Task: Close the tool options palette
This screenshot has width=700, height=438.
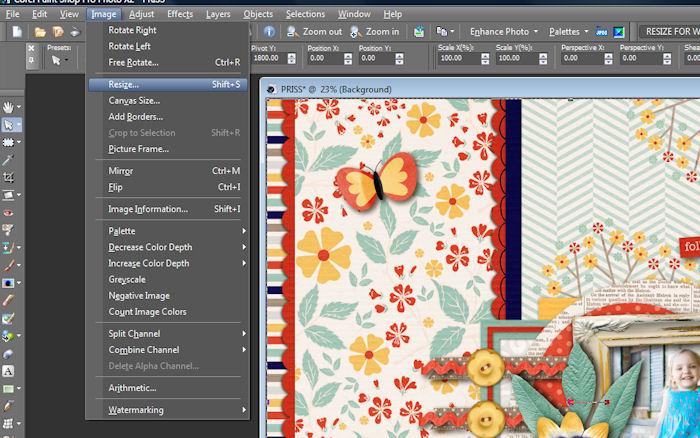Action: pyautogui.click(x=31, y=48)
